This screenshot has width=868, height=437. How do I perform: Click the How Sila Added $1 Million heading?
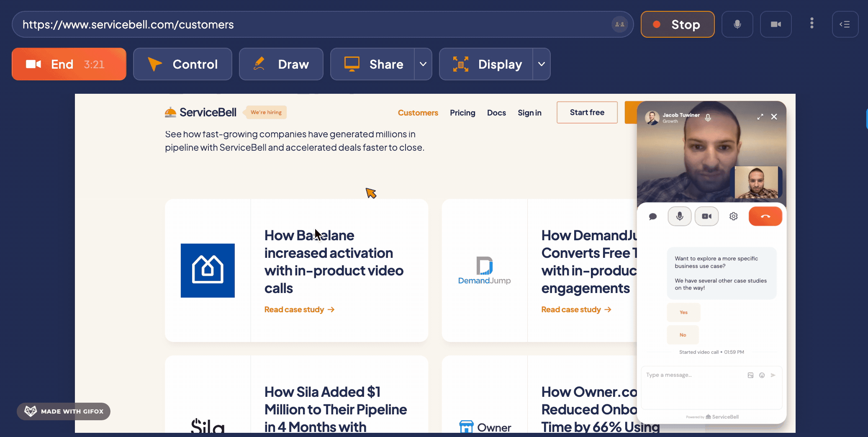click(x=336, y=409)
